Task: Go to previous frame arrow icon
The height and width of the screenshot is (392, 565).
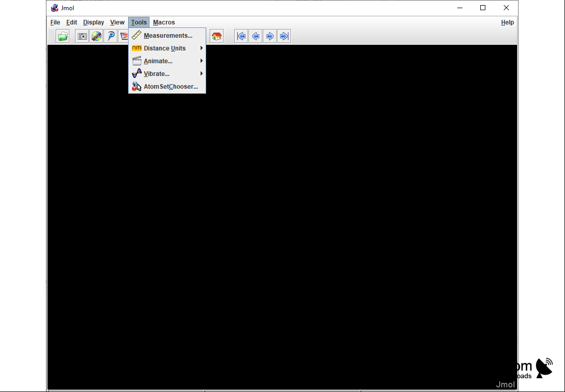Action: (x=256, y=36)
